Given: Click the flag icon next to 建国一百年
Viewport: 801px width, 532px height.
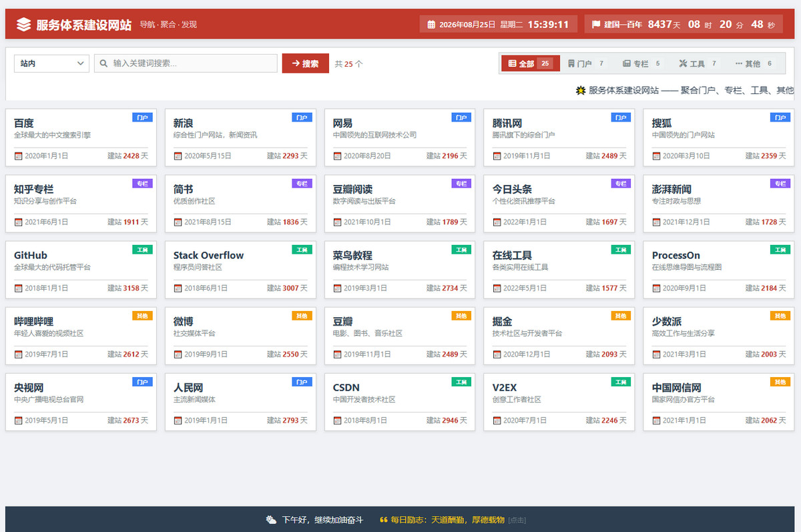Looking at the screenshot, I should [x=596, y=25].
